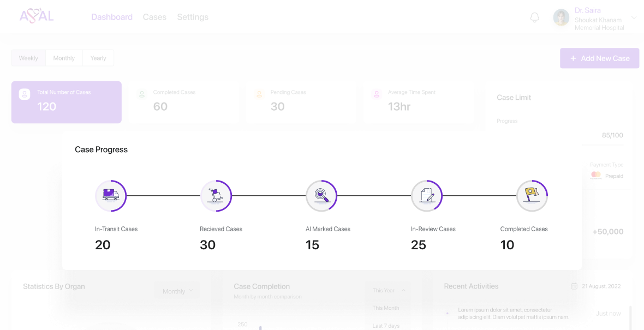Open Settings from the top navigation
Viewport: 644px width, 330px height.
tap(193, 17)
